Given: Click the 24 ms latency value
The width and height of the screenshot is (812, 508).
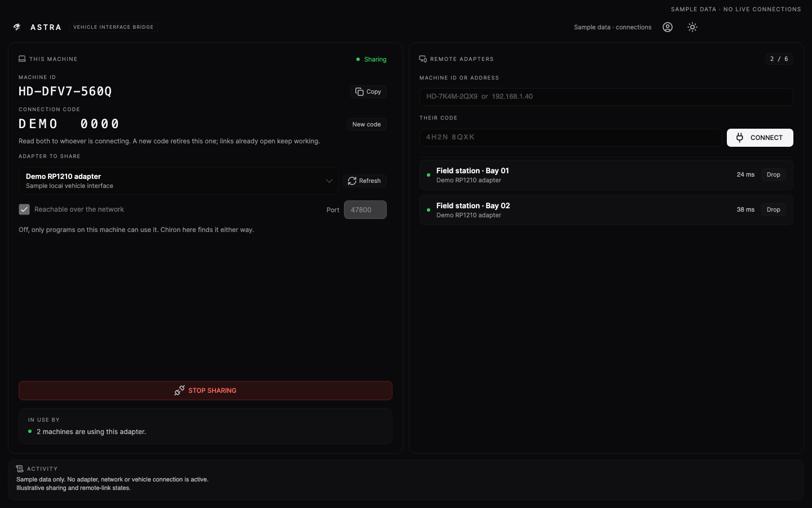Looking at the screenshot, I should pyautogui.click(x=745, y=175).
